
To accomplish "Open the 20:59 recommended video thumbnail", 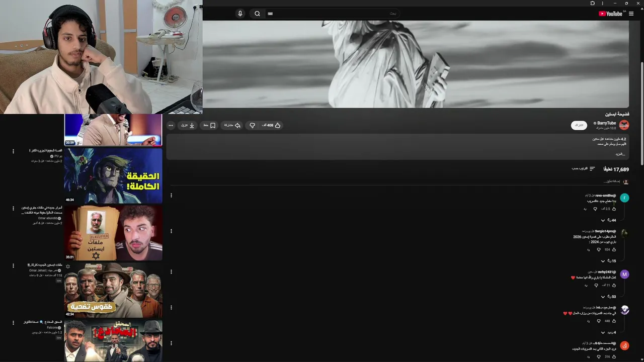I will [113, 130].
